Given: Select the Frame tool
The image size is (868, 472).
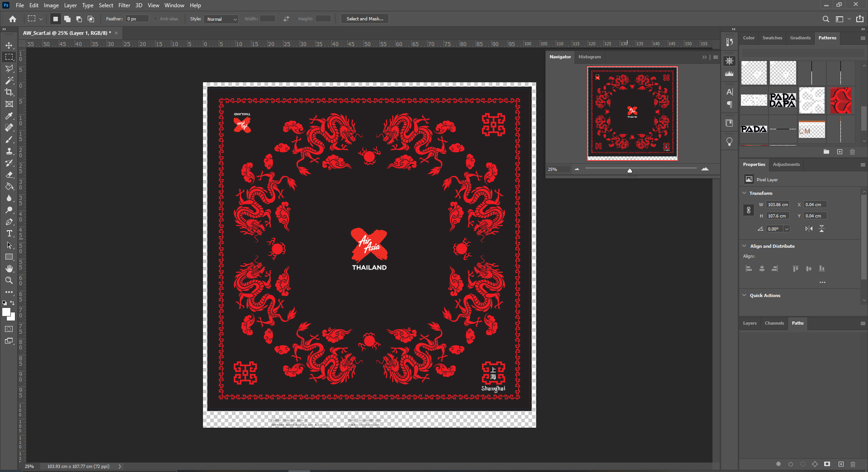Looking at the screenshot, I should click(x=9, y=104).
